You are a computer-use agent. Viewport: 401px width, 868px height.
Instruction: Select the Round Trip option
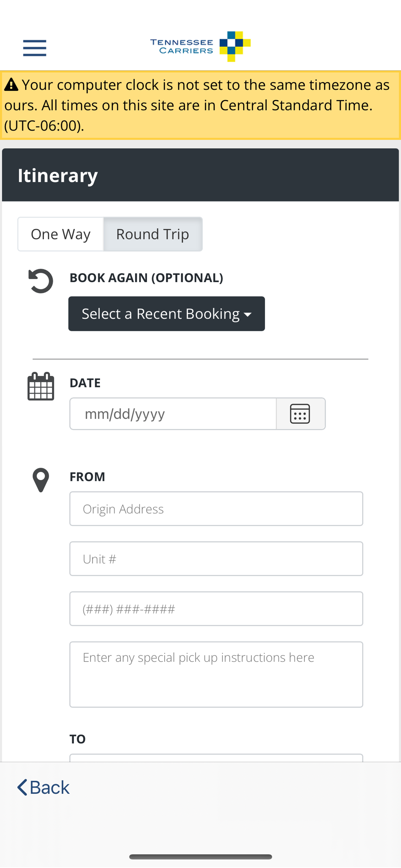(x=153, y=234)
